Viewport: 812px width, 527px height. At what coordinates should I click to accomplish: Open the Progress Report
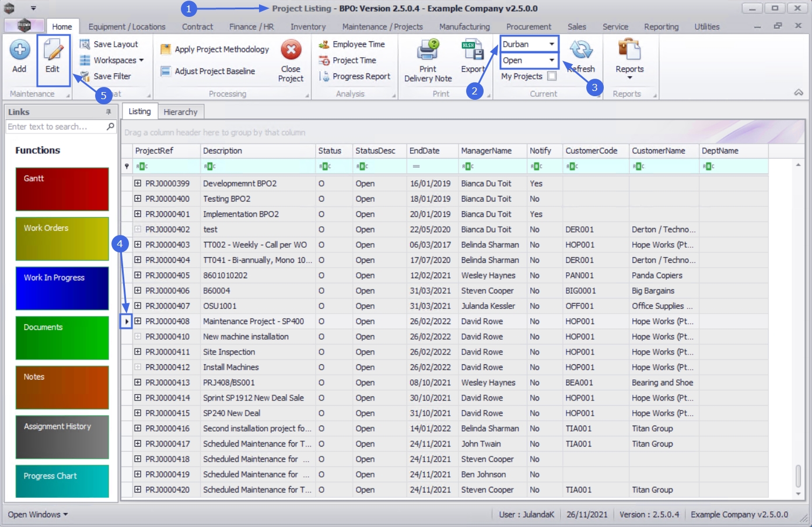coord(355,76)
